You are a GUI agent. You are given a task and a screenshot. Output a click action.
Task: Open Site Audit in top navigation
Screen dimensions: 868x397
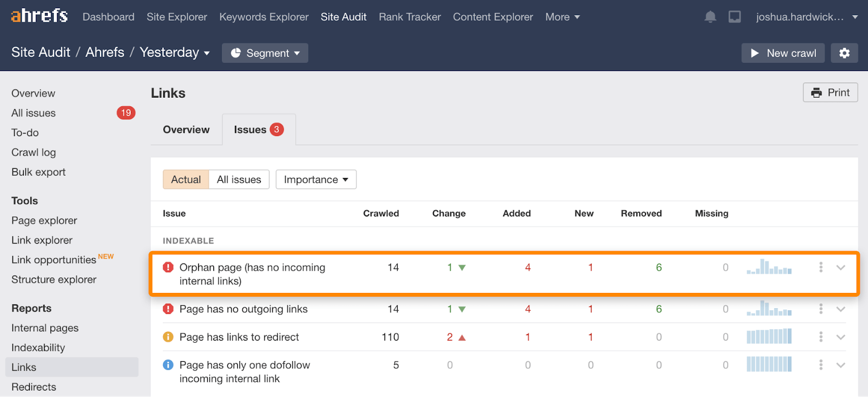pyautogui.click(x=343, y=17)
